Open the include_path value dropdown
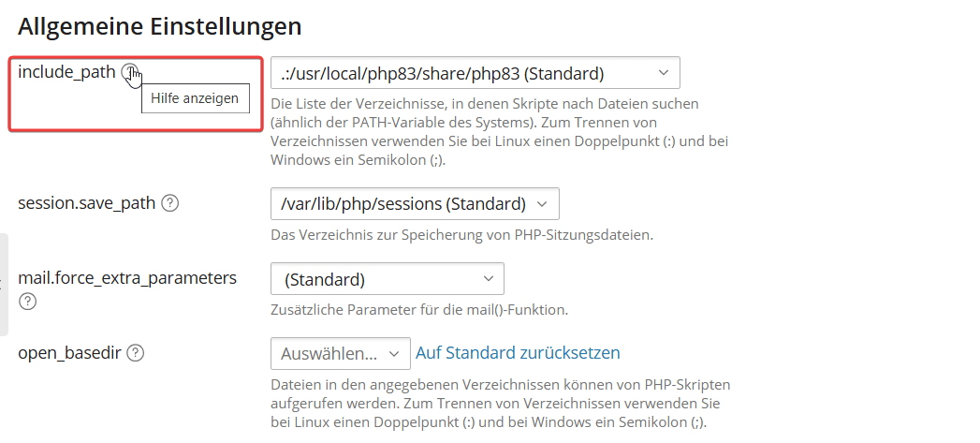The image size is (980, 443). coord(475,73)
